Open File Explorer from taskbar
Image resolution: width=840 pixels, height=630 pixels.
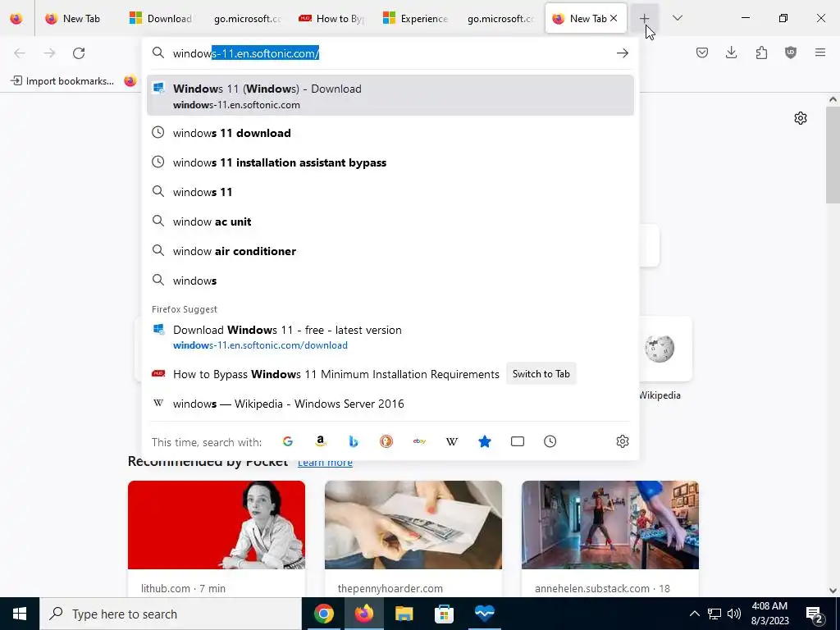click(404, 614)
